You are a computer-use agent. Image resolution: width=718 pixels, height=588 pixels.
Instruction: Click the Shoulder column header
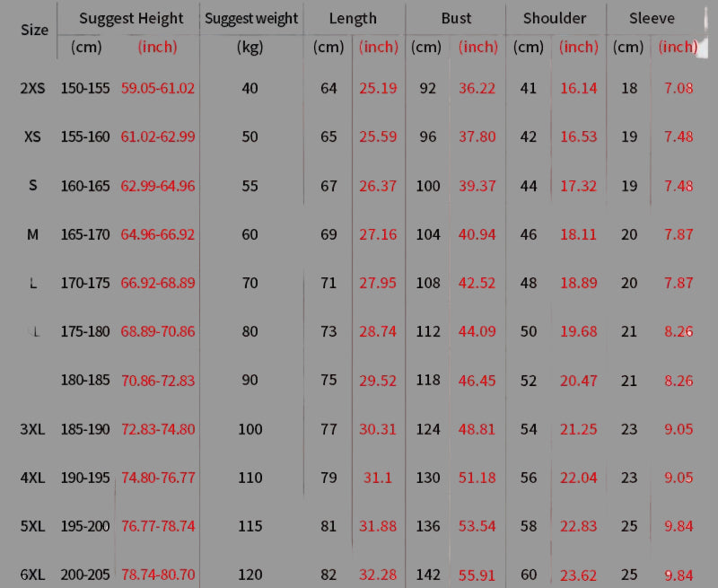click(x=555, y=18)
